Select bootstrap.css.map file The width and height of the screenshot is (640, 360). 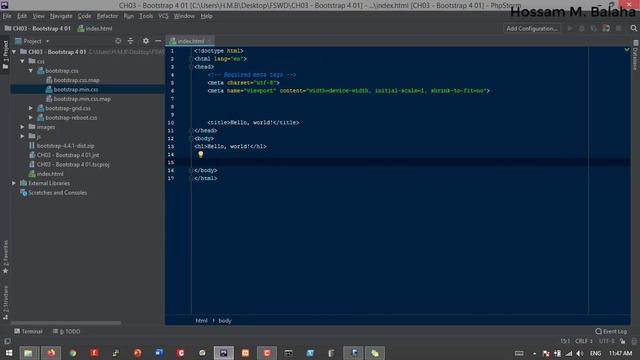click(x=76, y=80)
